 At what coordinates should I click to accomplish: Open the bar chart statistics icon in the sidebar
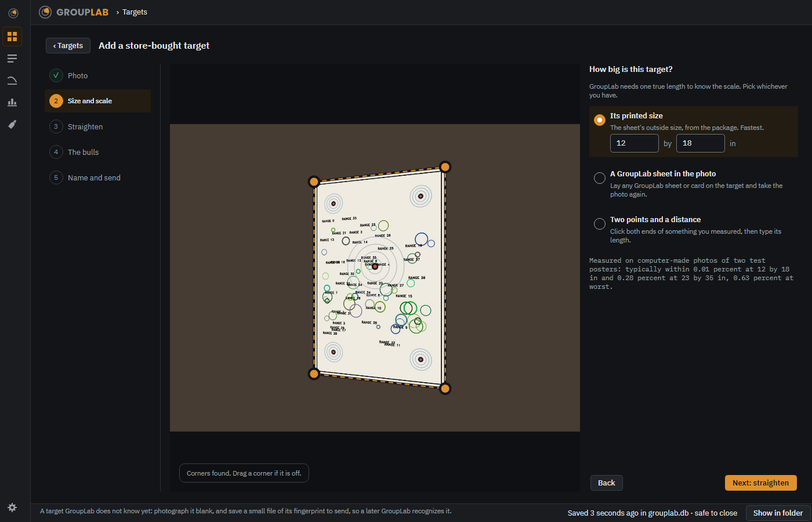tap(12, 103)
